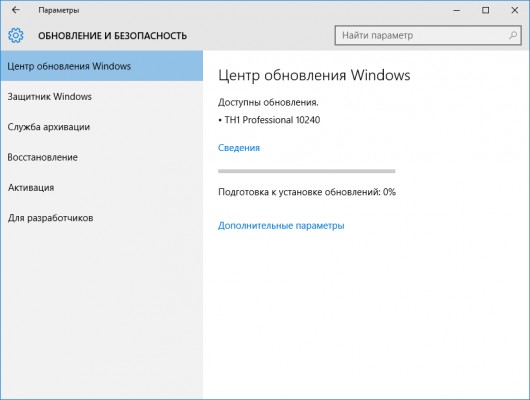530x400 pixels.
Task: Maximize the Параметры window
Action: pyautogui.click(x=485, y=10)
